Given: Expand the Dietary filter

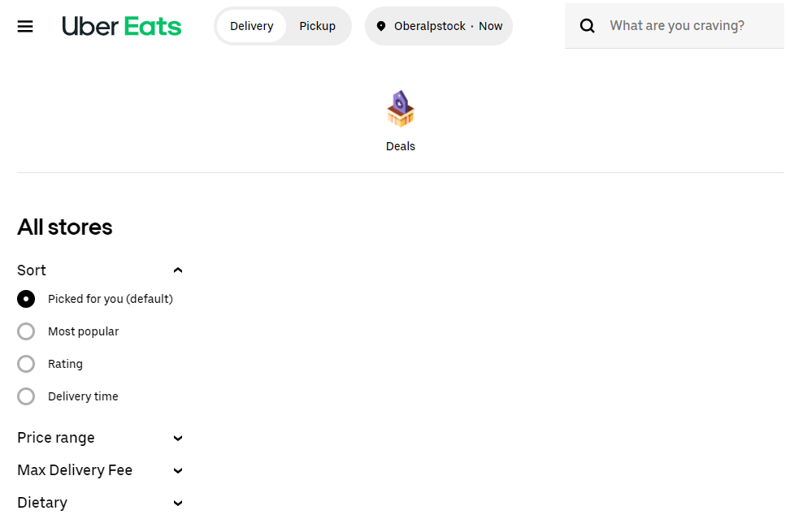Looking at the screenshot, I should [100, 503].
